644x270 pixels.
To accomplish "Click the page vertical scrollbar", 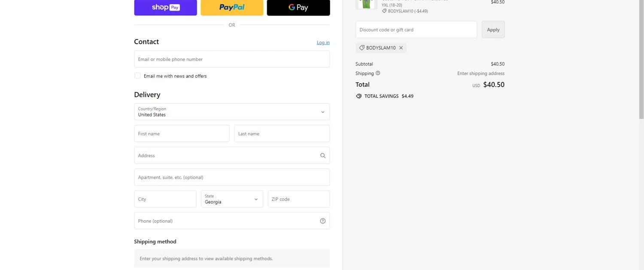I will tap(641, 60).
